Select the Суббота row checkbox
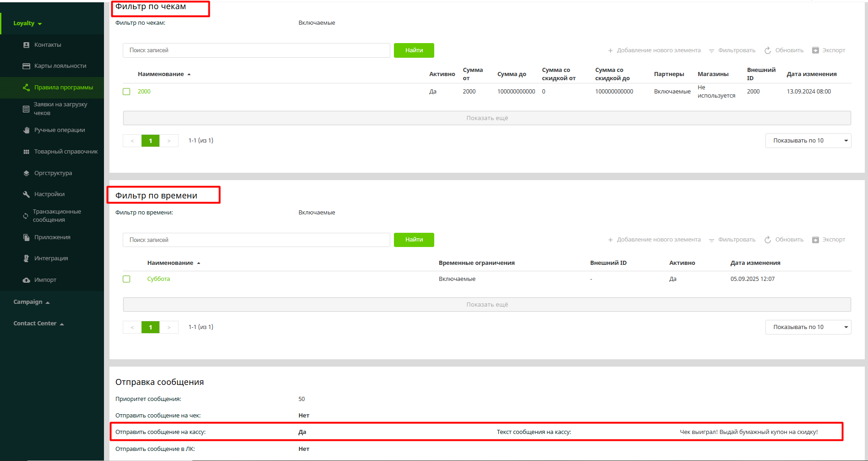The height and width of the screenshot is (461, 868). pyautogui.click(x=126, y=279)
